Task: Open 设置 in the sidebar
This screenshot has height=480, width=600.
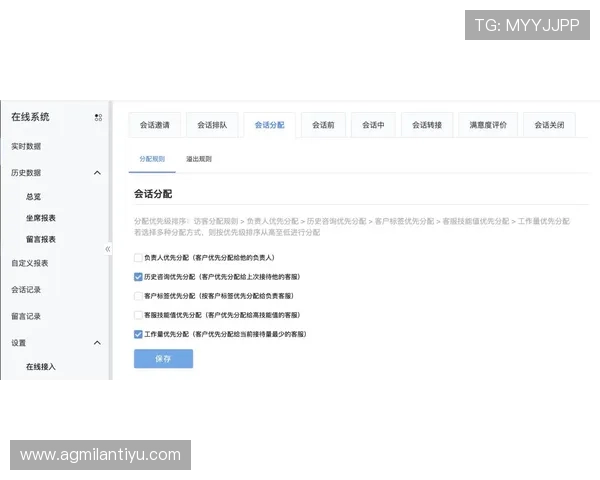Action: click(x=18, y=343)
